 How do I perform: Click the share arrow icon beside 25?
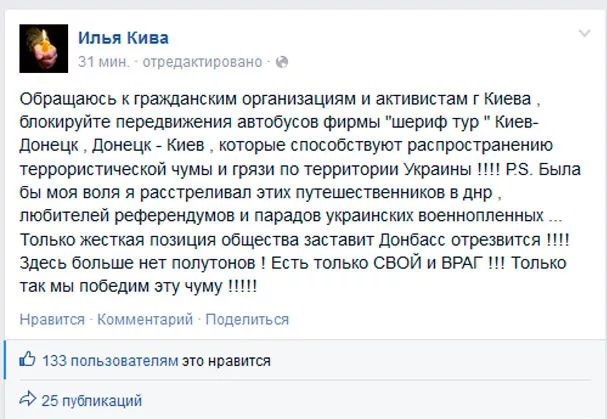[27, 401]
